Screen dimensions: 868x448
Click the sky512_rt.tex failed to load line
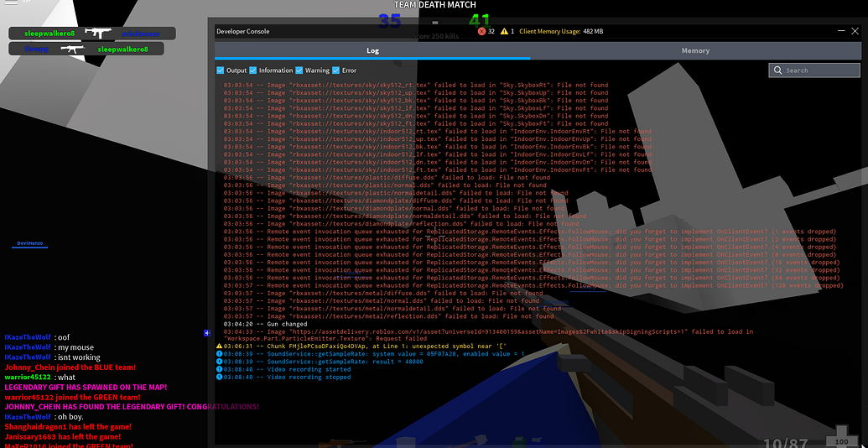416,86
